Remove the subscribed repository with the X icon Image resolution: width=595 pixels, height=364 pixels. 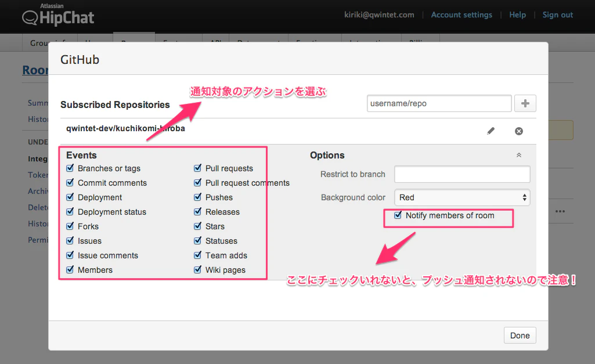[519, 131]
